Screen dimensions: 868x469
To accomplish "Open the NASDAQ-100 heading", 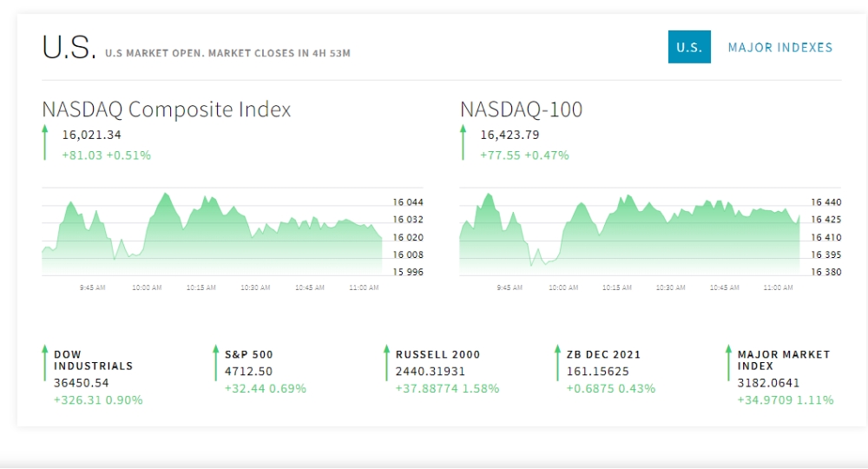I will pyautogui.click(x=522, y=109).
